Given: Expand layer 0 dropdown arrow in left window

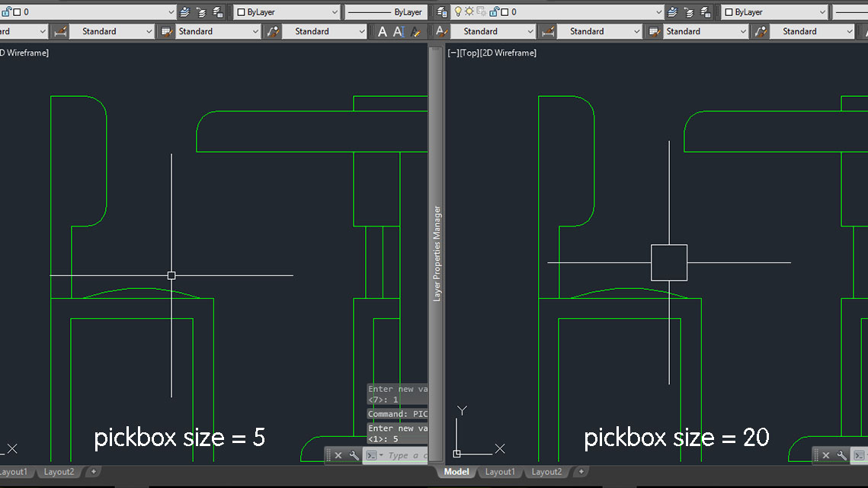Looking at the screenshot, I should (x=171, y=12).
